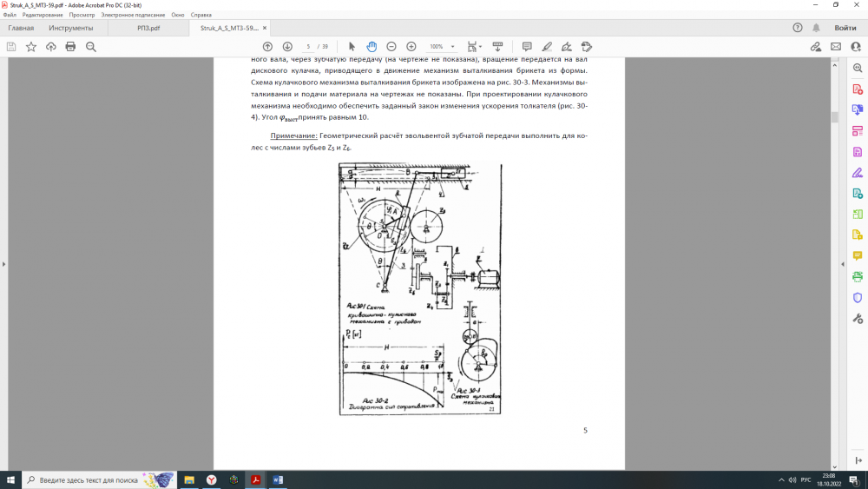Click the Windows taskbar search box
This screenshot has width=868, height=489.
(x=100, y=480)
